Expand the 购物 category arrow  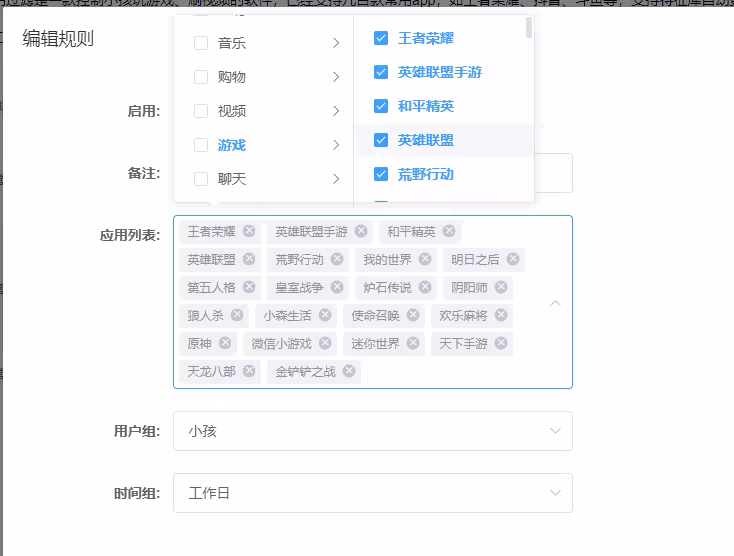point(336,77)
